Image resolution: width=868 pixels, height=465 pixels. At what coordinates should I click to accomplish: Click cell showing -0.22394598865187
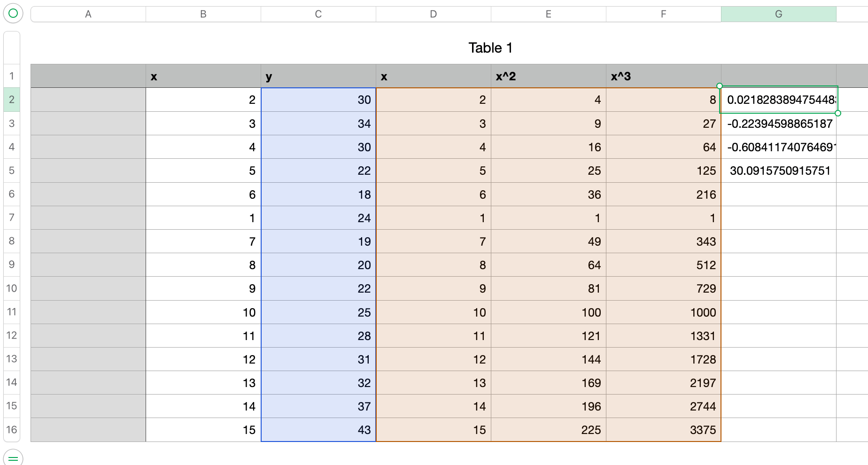pyautogui.click(x=779, y=124)
